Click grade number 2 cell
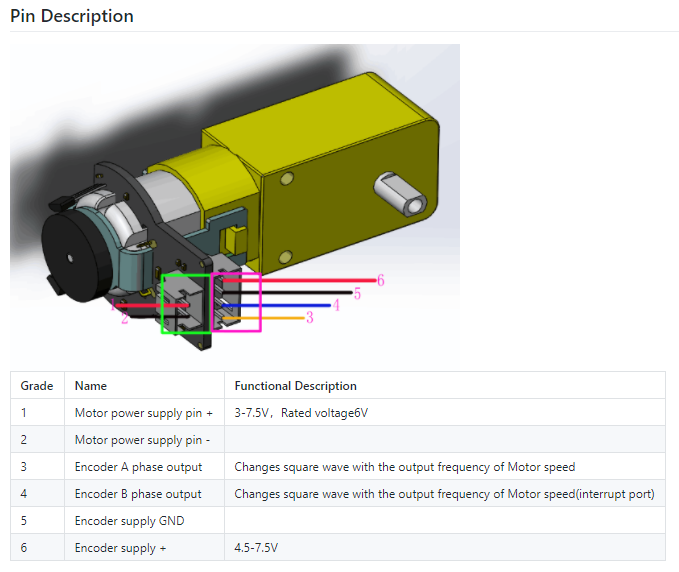 pos(37,440)
